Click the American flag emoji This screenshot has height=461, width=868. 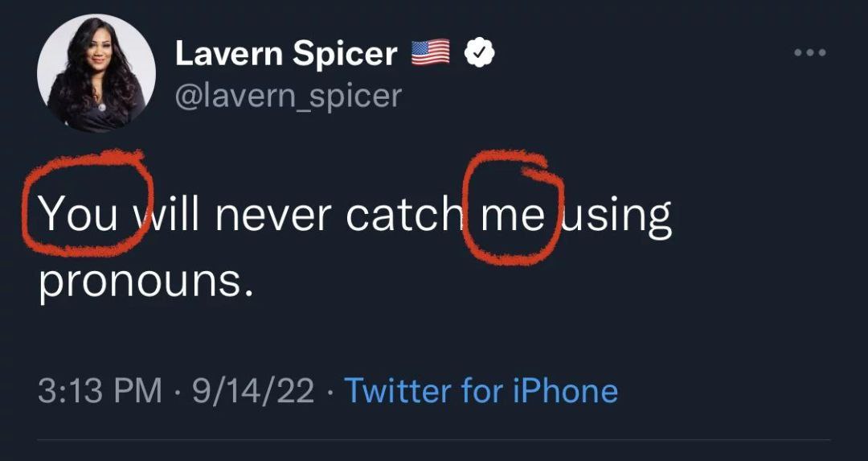click(x=431, y=53)
